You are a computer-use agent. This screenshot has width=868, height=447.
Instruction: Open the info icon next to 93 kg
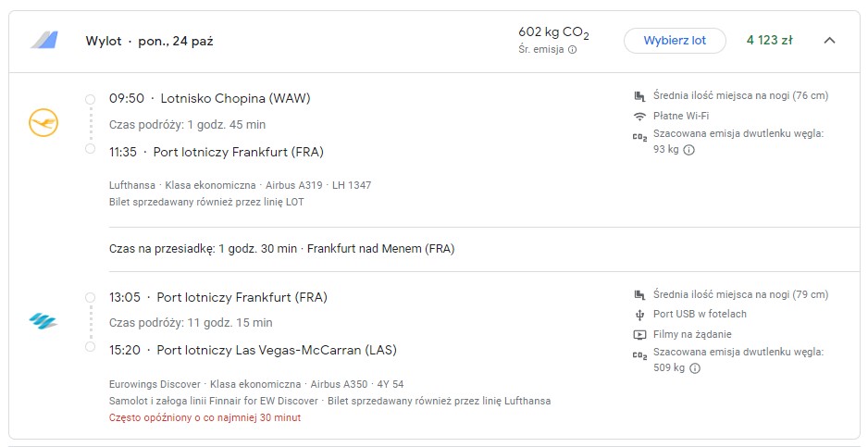pos(689,150)
